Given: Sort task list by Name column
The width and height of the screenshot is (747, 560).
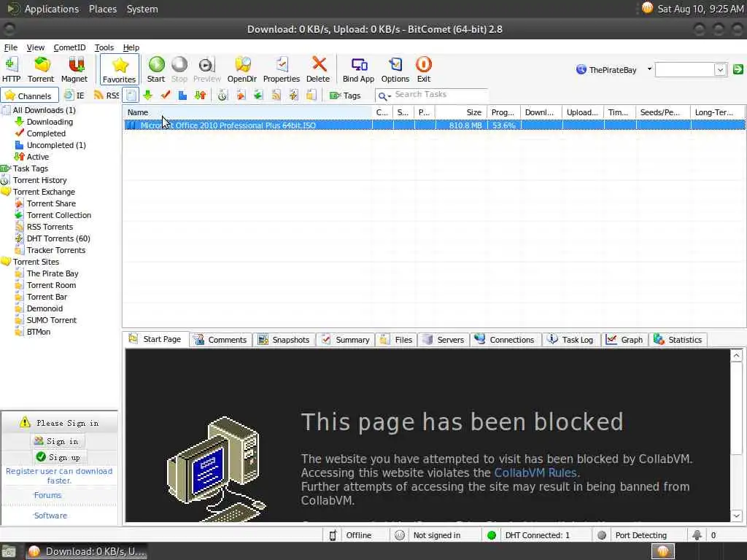Looking at the screenshot, I should pos(248,112).
